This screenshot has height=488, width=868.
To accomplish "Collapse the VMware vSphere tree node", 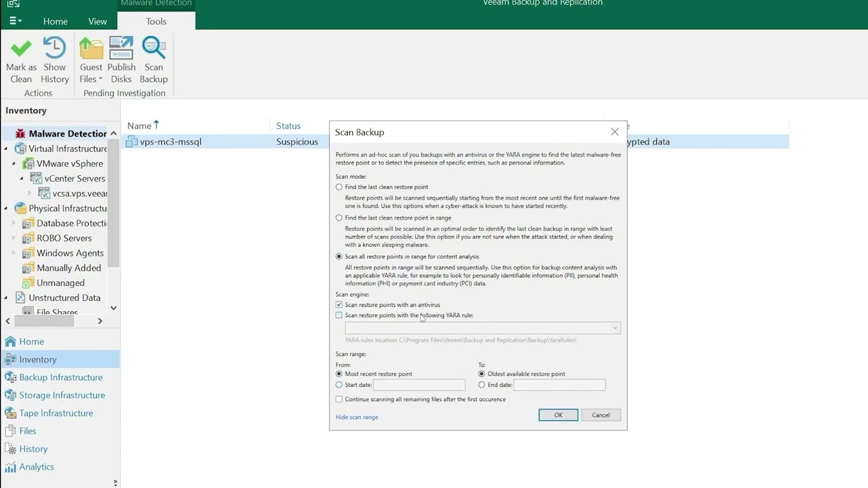I will pyautogui.click(x=14, y=163).
